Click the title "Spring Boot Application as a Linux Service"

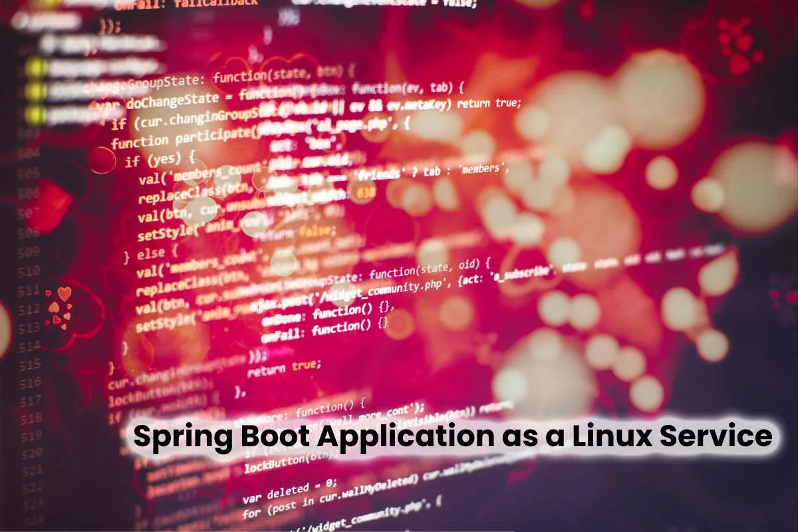pos(452,437)
